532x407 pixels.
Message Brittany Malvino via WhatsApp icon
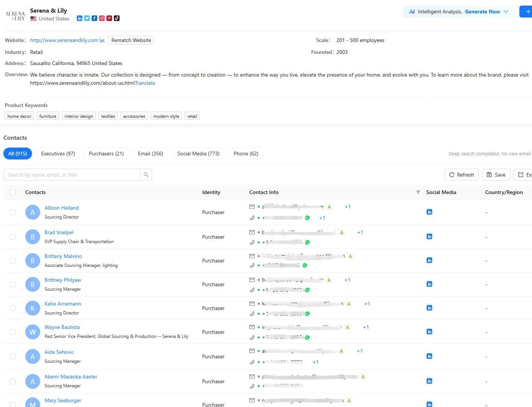click(305, 265)
